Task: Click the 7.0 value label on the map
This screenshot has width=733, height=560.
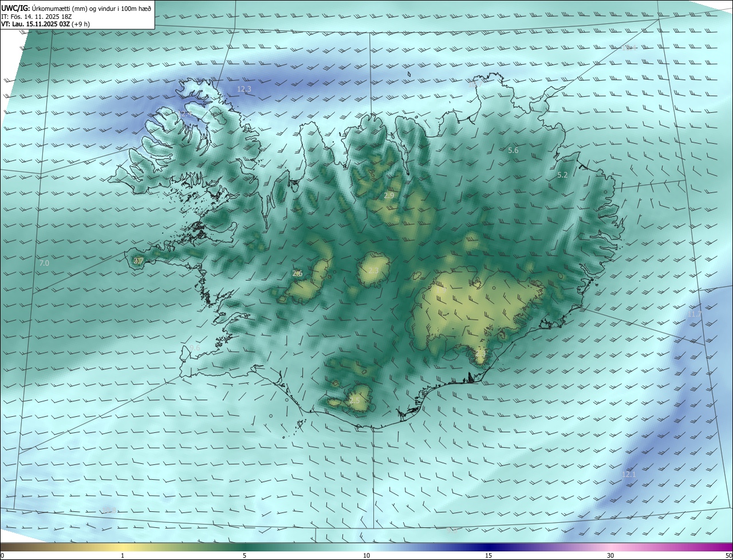Action: (44, 263)
